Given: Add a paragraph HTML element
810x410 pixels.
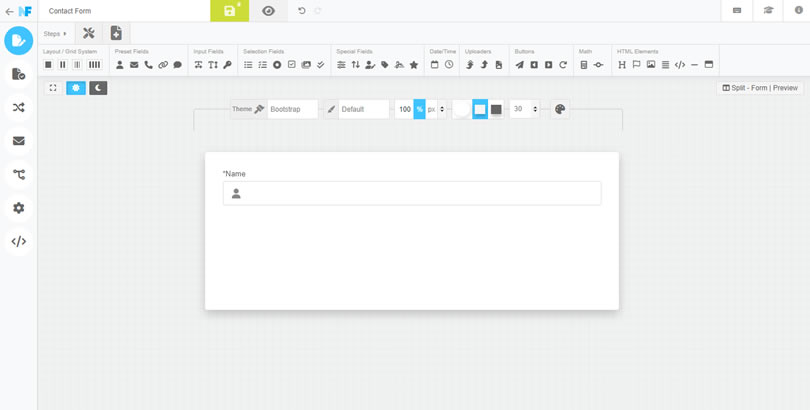Looking at the screenshot, I should (665, 65).
